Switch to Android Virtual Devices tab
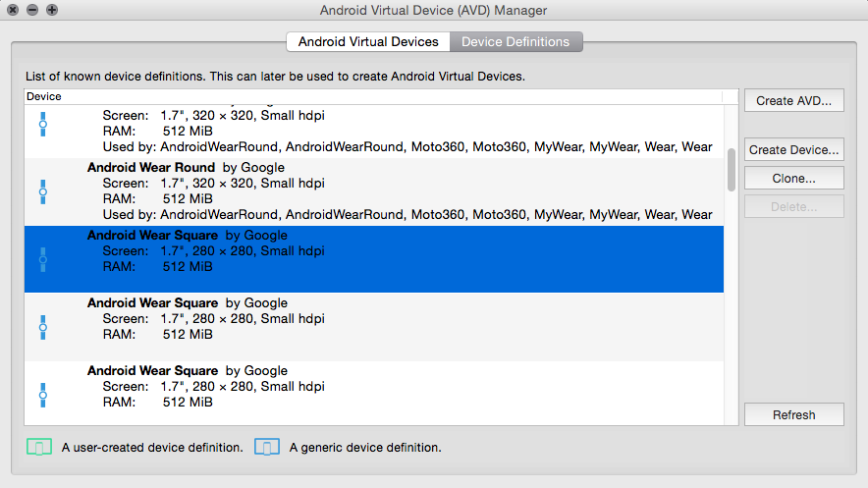The width and height of the screenshot is (868, 488). coord(368,42)
